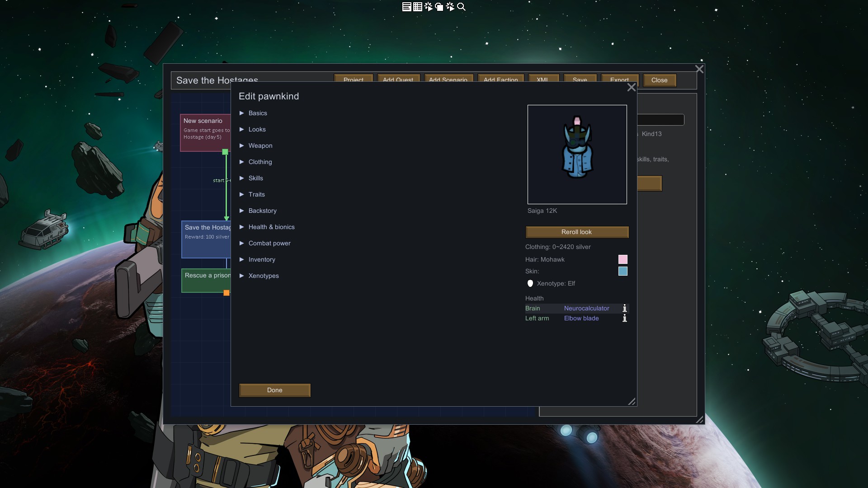
Task: Click the Brain health row
Action: tap(577, 308)
